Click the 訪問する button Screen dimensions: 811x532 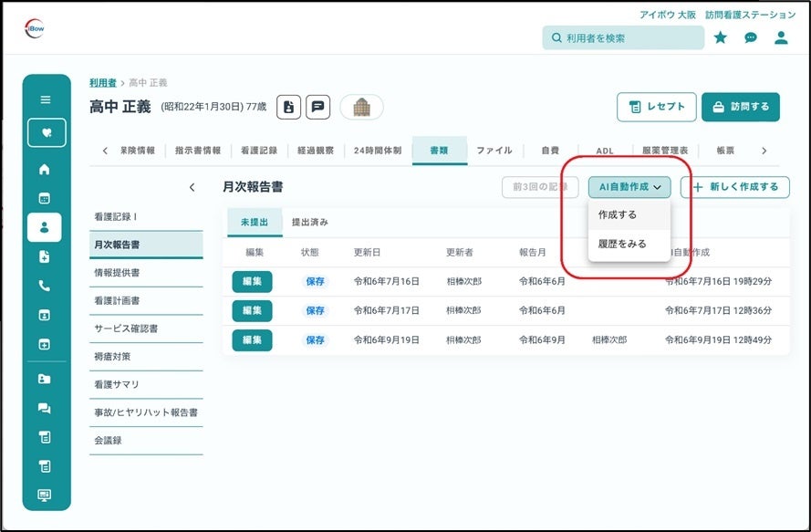pyautogui.click(x=741, y=107)
